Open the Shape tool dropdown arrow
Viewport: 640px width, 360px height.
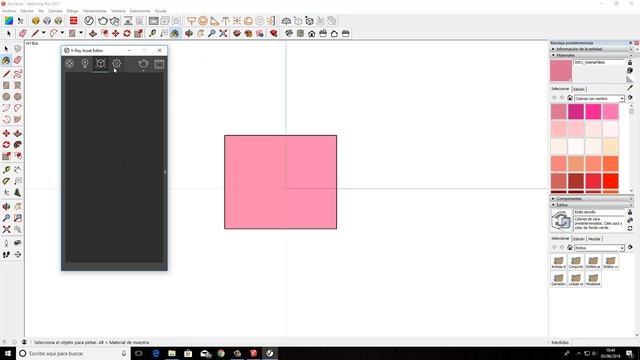coord(81,33)
